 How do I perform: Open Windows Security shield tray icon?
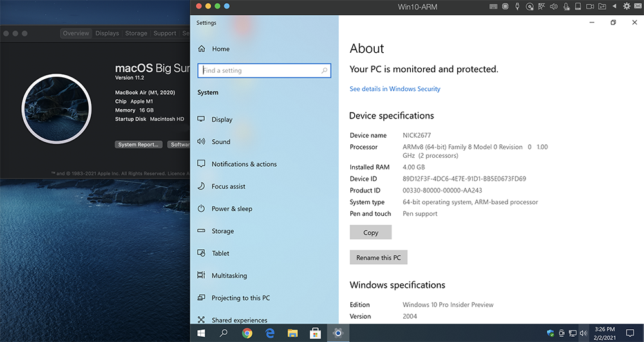tap(551, 333)
